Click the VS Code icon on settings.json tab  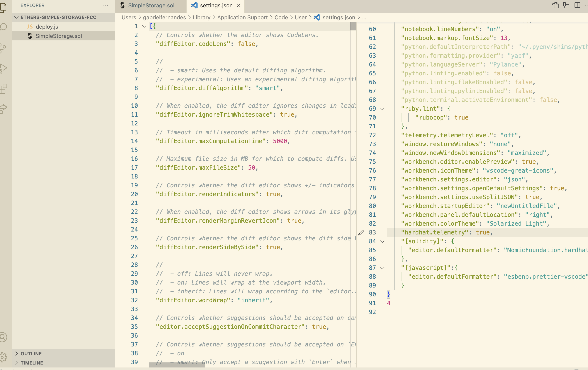click(x=194, y=5)
